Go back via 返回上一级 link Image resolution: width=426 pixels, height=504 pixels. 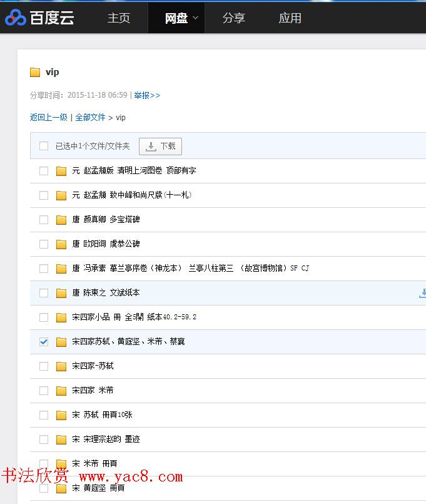pyautogui.click(x=48, y=117)
